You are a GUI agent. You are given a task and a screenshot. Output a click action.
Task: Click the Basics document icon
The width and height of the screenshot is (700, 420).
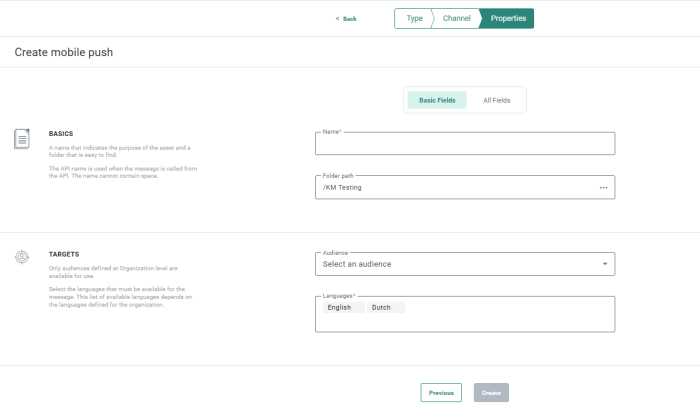coord(22,139)
